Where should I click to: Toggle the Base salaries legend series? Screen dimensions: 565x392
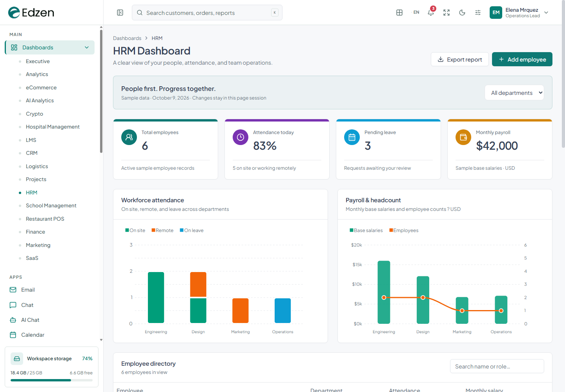(366, 230)
